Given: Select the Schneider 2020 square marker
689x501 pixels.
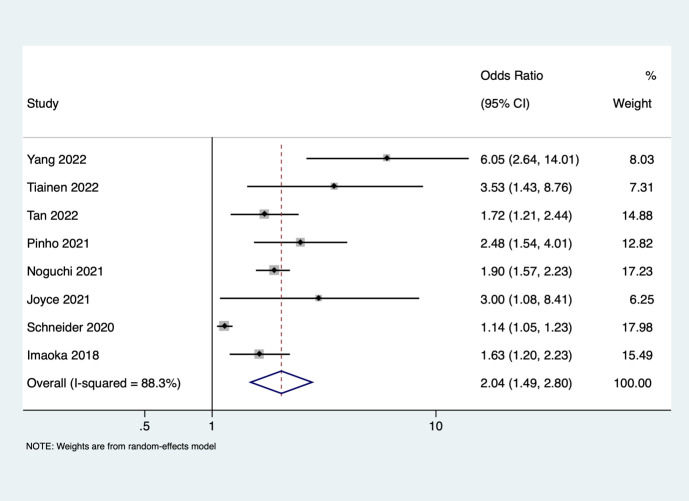Looking at the screenshot, I should click(x=224, y=326).
